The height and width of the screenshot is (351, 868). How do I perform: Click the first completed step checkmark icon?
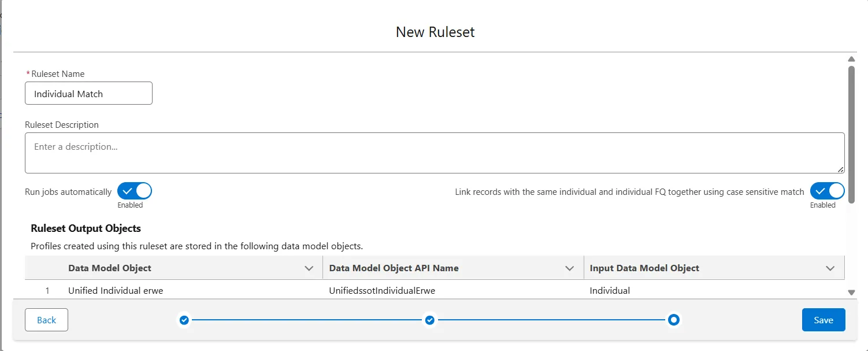click(x=184, y=320)
